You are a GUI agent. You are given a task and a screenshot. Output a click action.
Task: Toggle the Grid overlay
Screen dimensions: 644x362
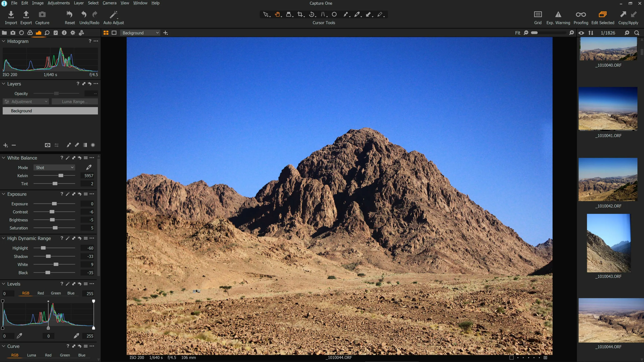pos(538,15)
